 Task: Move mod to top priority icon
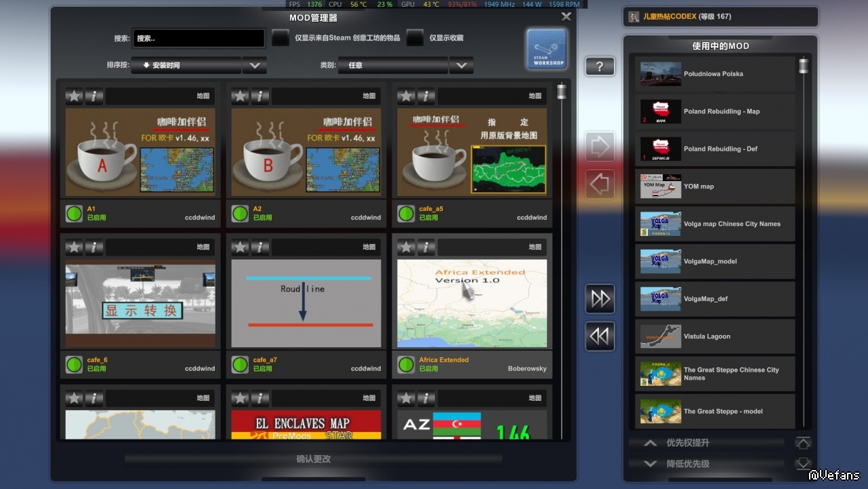803,443
